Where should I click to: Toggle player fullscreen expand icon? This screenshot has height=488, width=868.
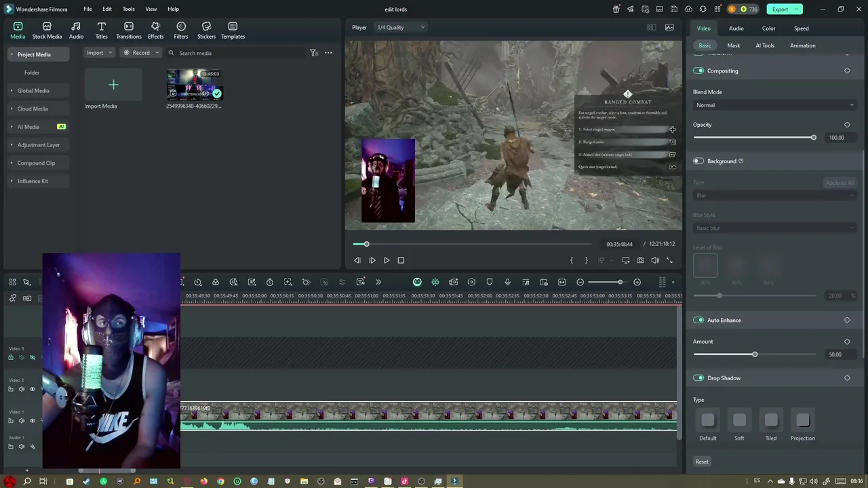coord(669,260)
